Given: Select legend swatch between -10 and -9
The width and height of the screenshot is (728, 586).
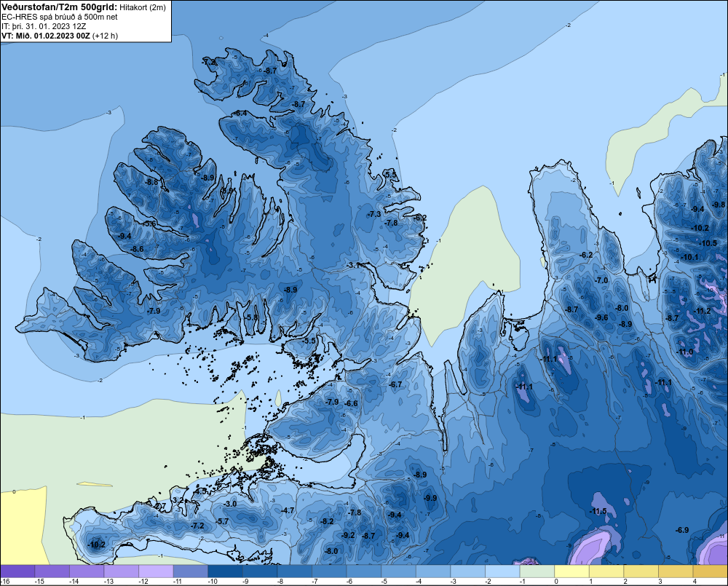Looking at the screenshot, I should click(x=225, y=571).
